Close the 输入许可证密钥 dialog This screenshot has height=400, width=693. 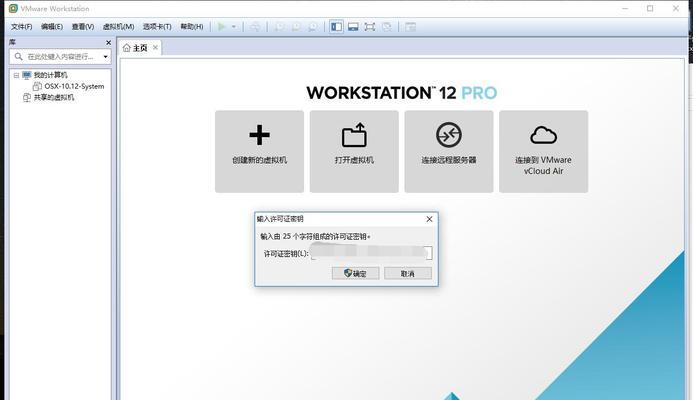tap(429, 219)
